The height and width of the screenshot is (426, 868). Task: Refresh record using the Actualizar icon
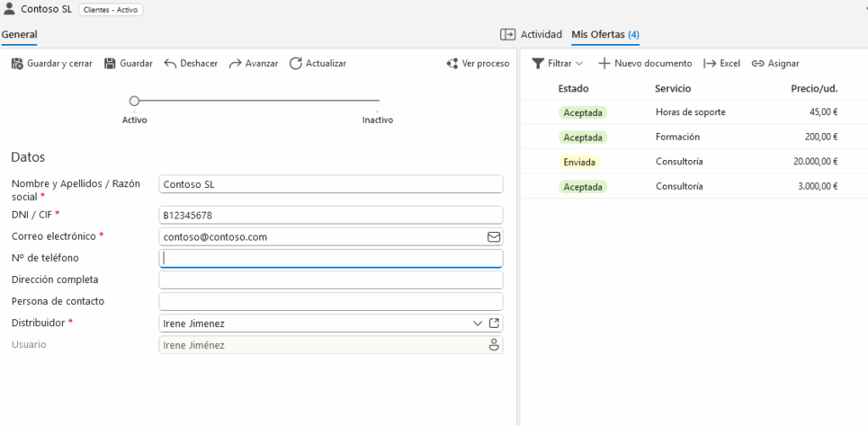tap(296, 64)
